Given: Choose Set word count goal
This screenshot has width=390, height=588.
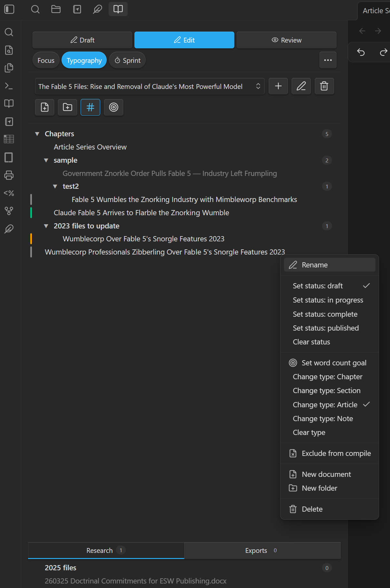Looking at the screenshot, I should (x=329, y=363).
